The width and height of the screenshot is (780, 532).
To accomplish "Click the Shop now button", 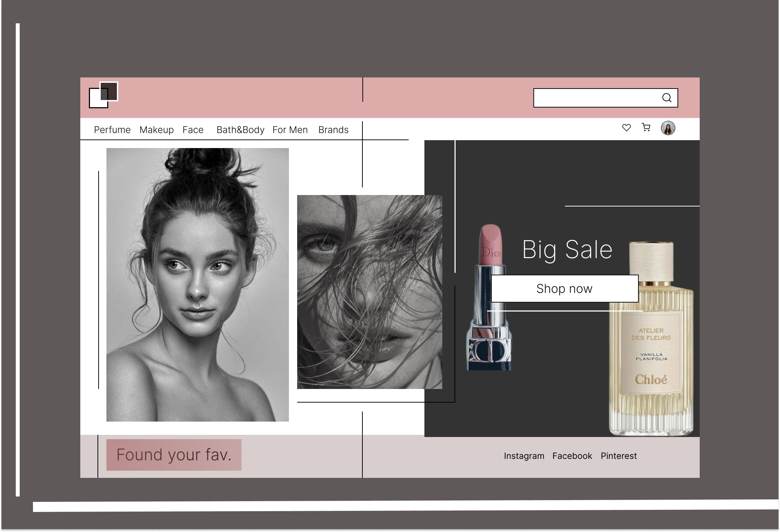I will [x=565, y=289].
